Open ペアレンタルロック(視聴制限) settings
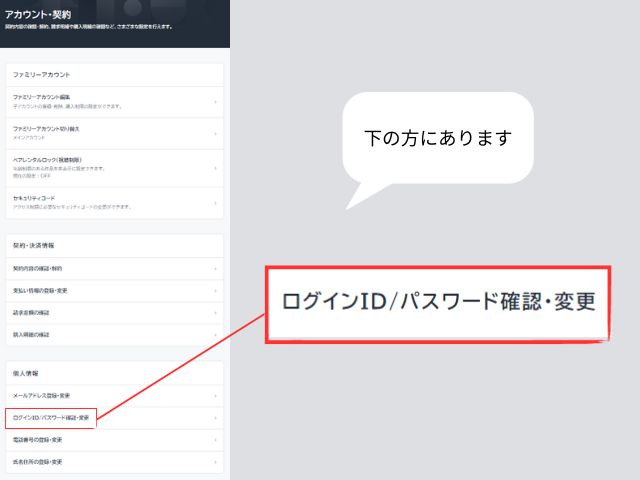The height and width of the screenshot is (480, 640). pyautogui.click(x=115, y=168)
